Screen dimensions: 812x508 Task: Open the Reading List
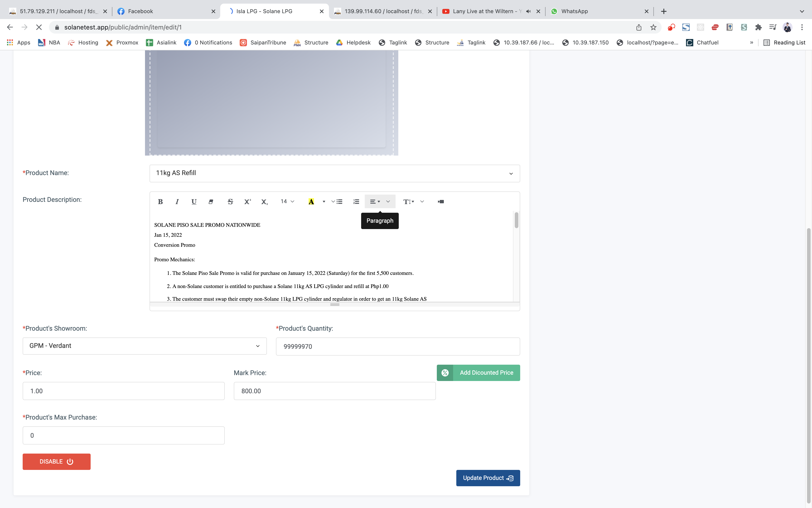(x=784, y=43)
